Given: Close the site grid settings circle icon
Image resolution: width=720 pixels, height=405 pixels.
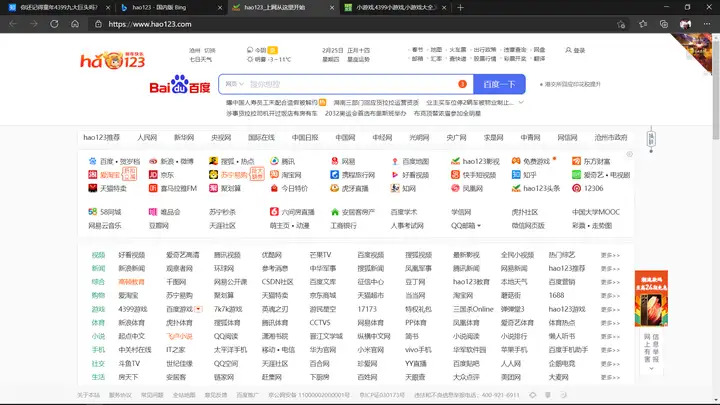Looking at the screenshot, I should (x=630, y=154).
